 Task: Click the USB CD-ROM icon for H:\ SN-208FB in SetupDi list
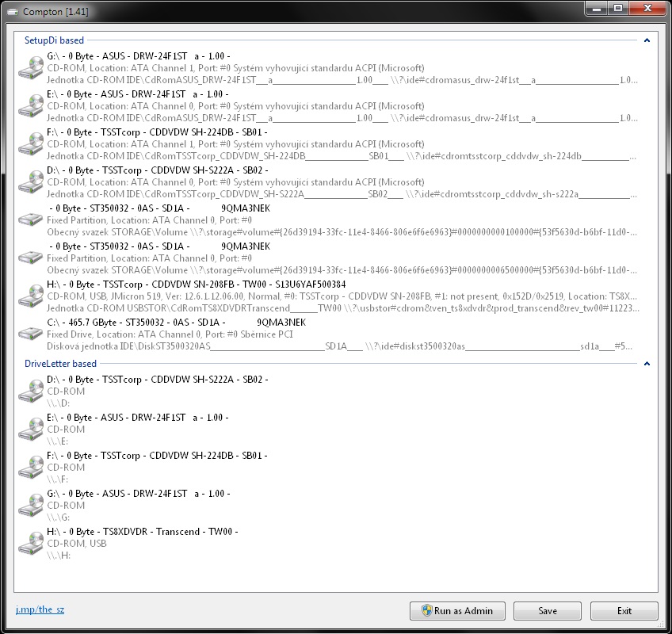[x=31, y=296]
